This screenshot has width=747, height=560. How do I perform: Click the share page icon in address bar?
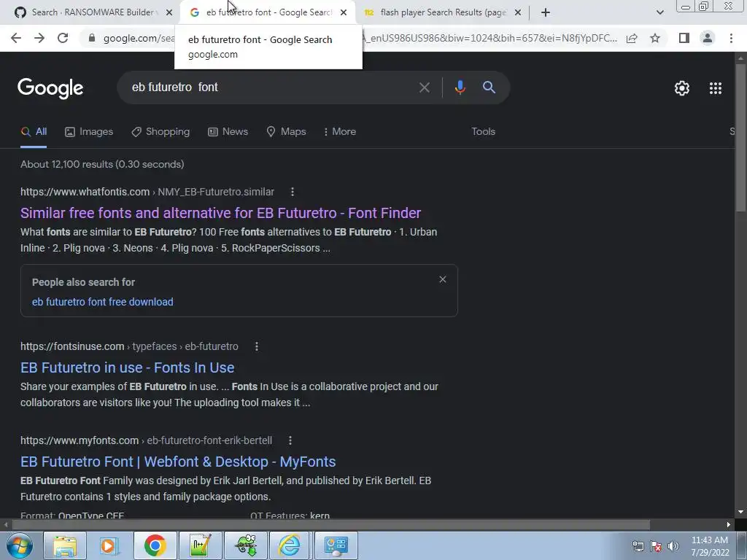click(x=632, y=38)
